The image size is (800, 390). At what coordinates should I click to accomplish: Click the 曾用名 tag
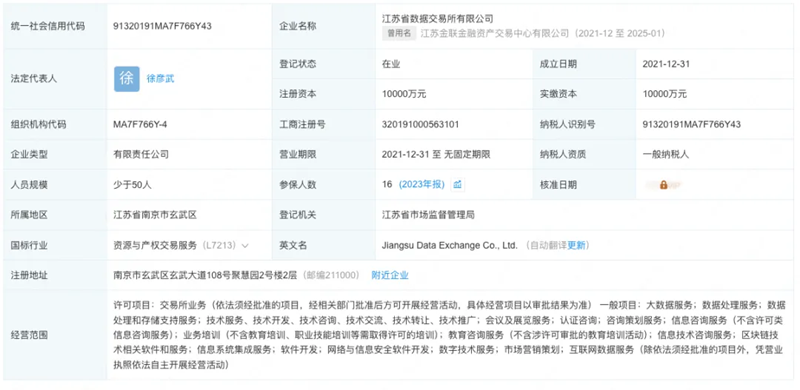(x=398, y=34)
